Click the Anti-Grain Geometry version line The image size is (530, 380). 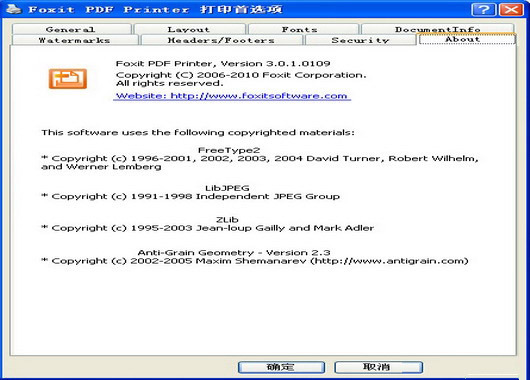click(x=234, y=253)
